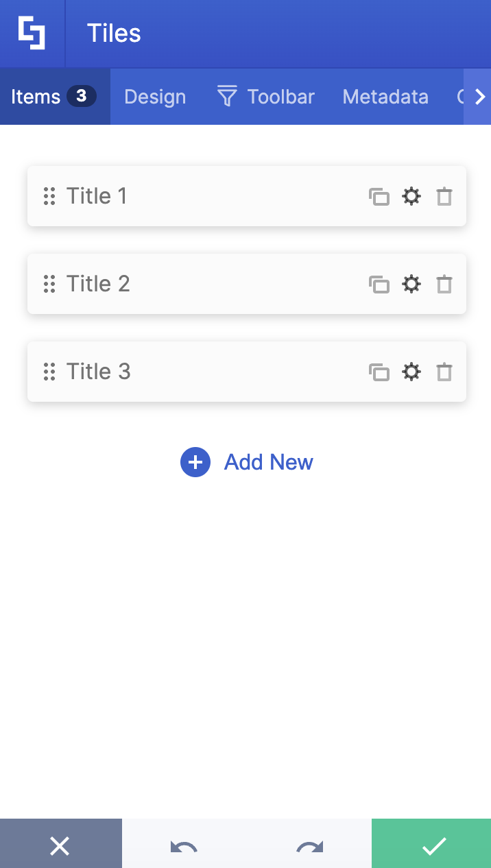Confirm changes with the green checkmark

click(431, 846)
